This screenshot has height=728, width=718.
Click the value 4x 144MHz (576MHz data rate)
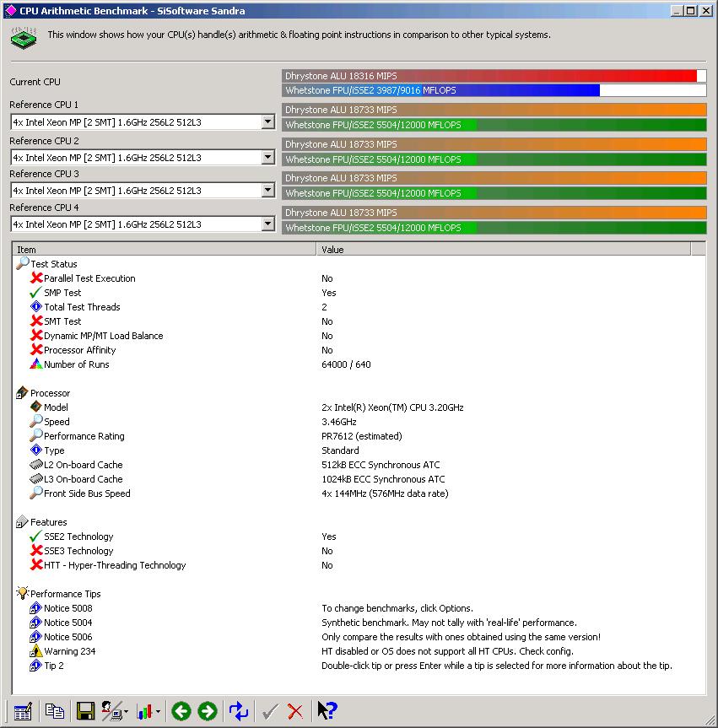tap(385, 493)
